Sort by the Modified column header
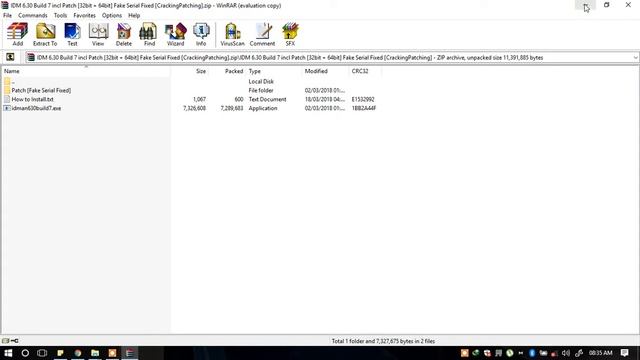The height and width of the screenshot is (360, 640). [326, 71]
